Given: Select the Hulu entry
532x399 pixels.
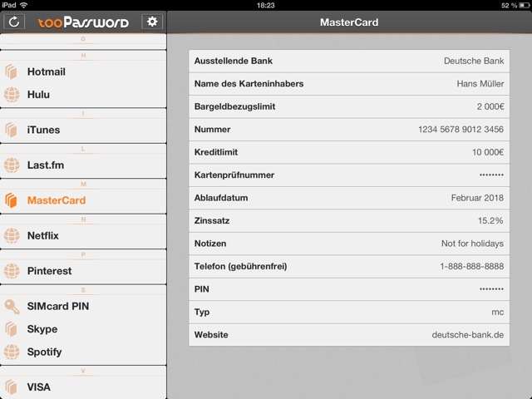Looking at the screenshot, I should [83, 94].
